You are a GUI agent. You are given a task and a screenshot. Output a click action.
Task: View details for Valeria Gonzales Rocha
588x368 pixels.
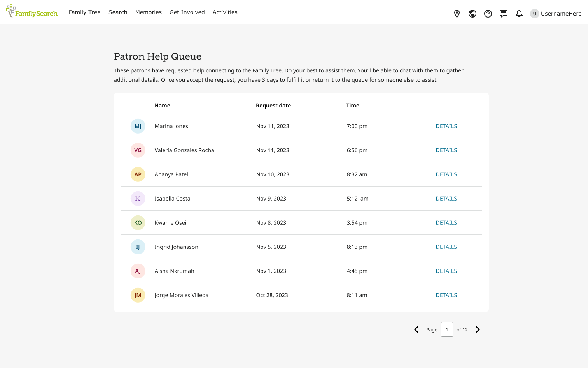(x=446, y=150)
